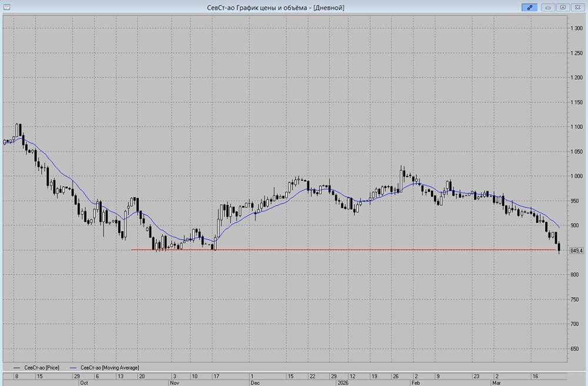Image resolution: width=588 pixels, height=386 pixels.
Task: Click the current price label 849,4
Action: tap(576, 251)
